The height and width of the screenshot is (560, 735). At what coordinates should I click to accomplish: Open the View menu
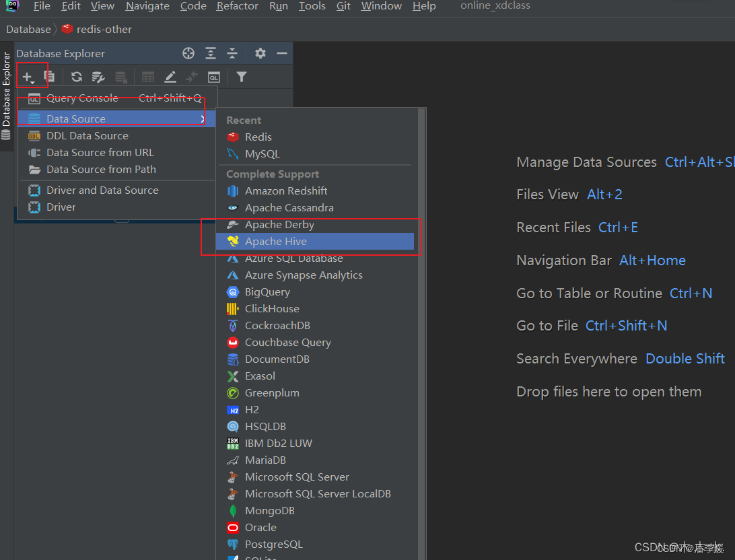(102, 6)
